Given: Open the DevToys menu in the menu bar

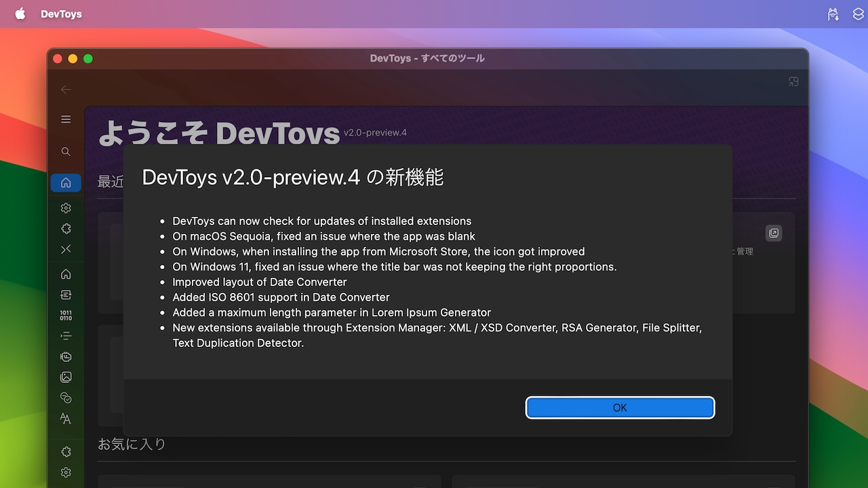Looking at the screenshot, I should click(61, 14).
